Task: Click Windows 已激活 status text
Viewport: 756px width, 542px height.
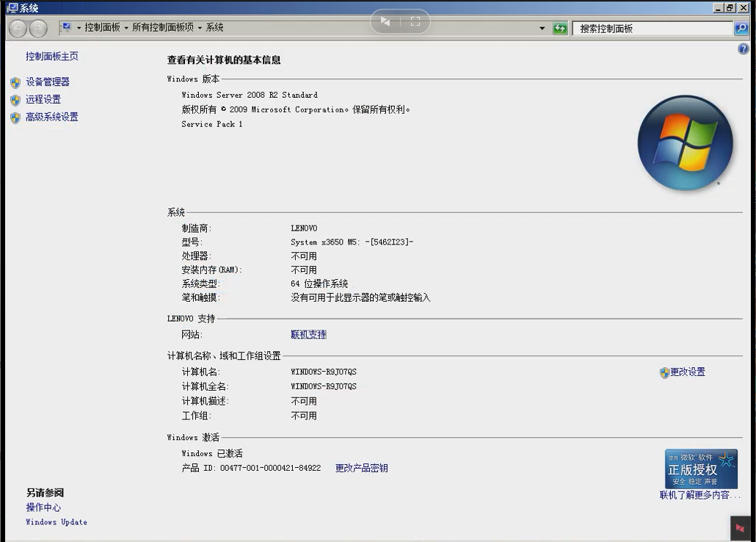Action: [x=211, y=454]
